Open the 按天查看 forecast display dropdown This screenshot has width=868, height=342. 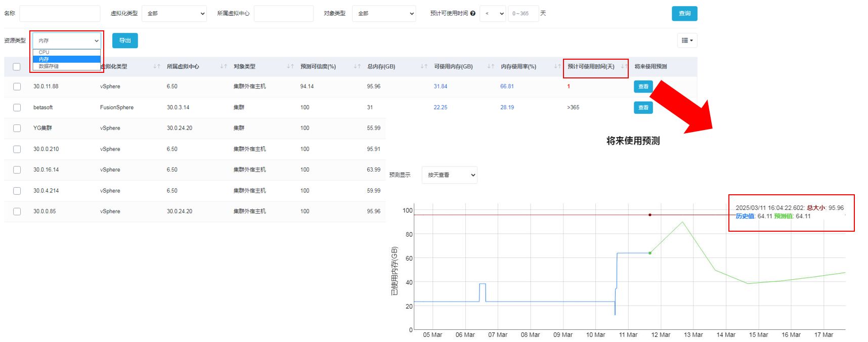[449, 175]
